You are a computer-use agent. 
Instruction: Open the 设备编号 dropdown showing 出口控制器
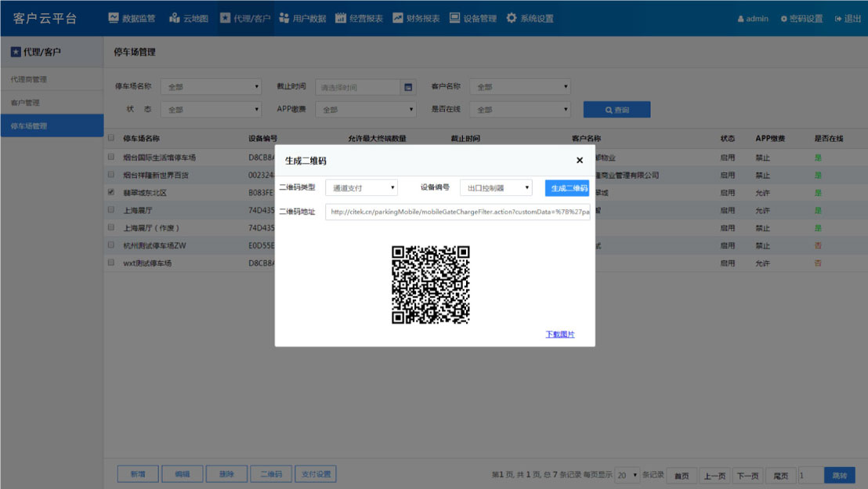496,188
